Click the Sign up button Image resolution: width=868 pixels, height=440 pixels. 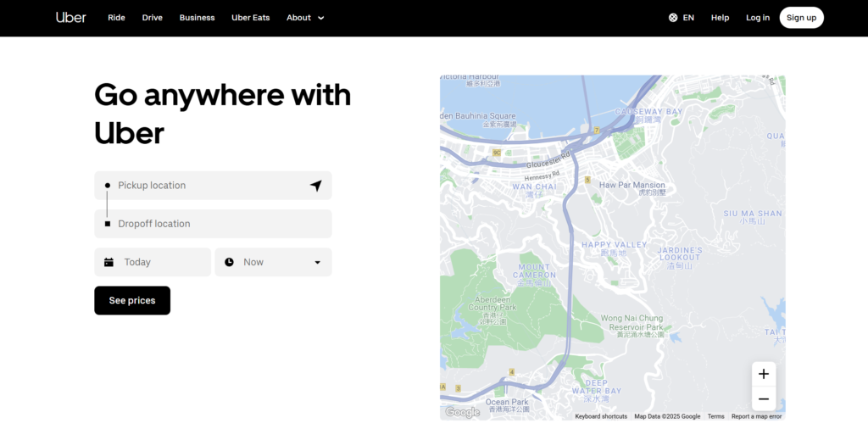(x=801, y=18)
